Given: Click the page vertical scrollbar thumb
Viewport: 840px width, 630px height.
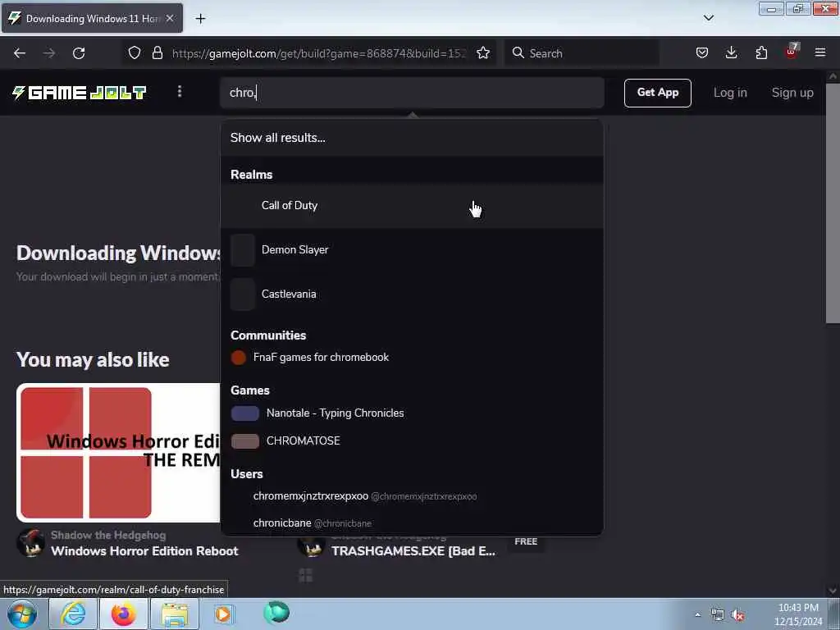Looking at the screenshot, I should (833, 203).
